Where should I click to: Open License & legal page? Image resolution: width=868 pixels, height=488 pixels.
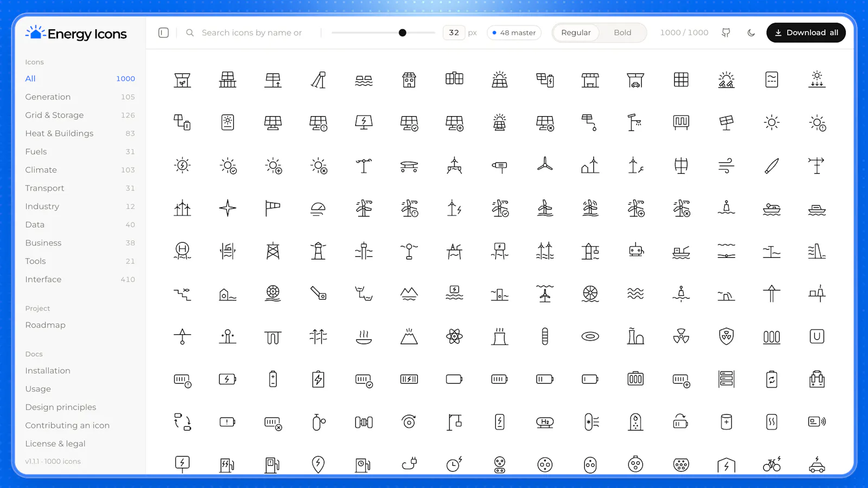[x=55, y=443]
